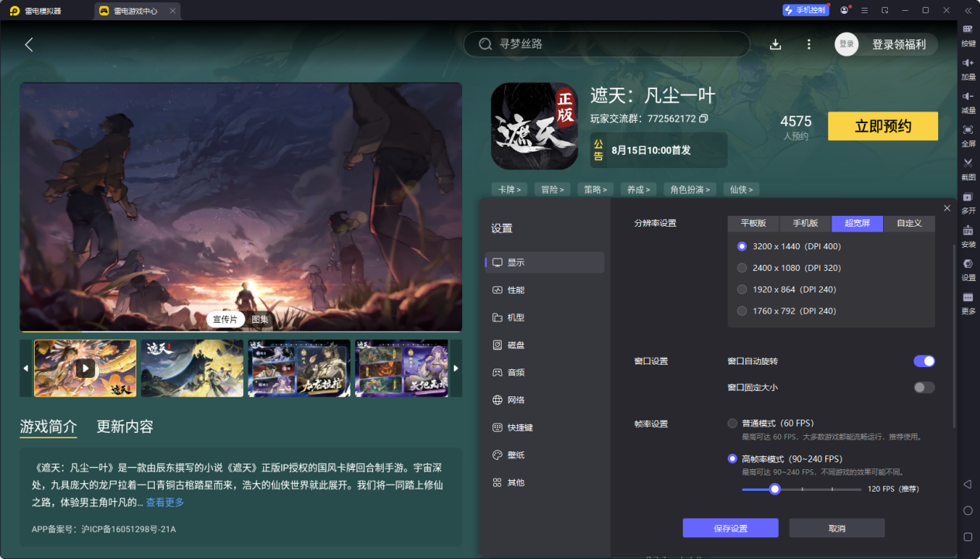Click 取消 cancel button
The width and height of the screenshot is (980, 559).
pos(837,528)
